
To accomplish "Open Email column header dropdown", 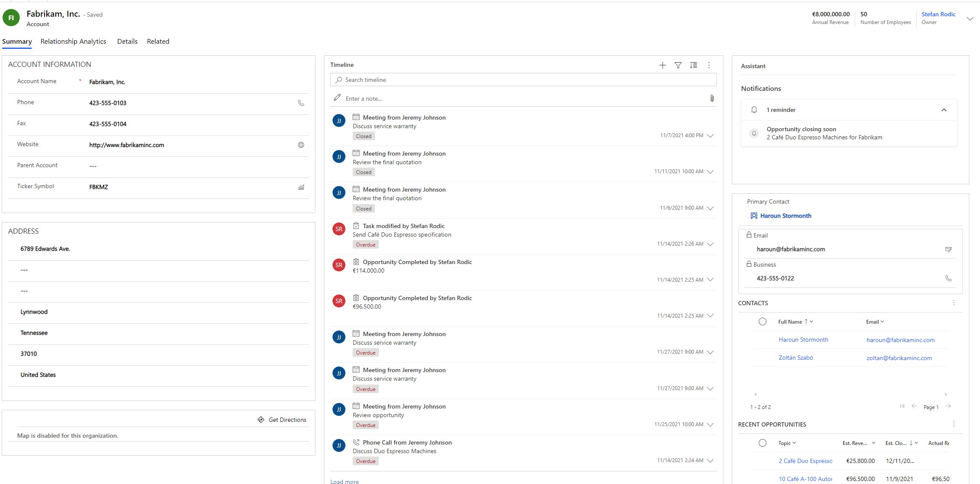I will [882, 322].
